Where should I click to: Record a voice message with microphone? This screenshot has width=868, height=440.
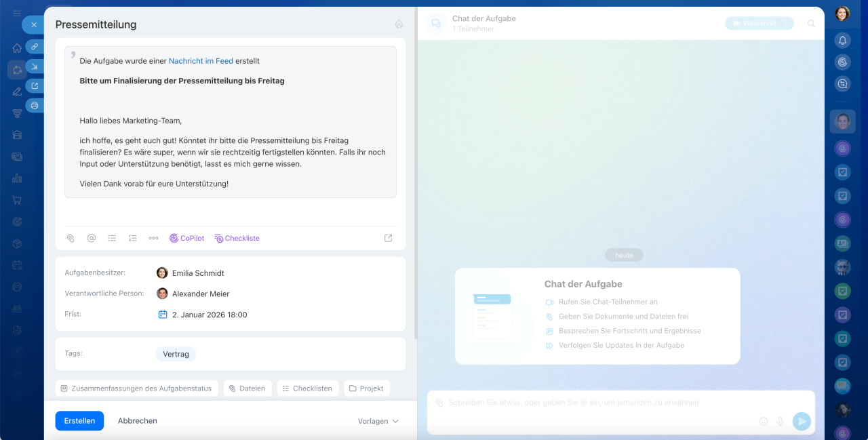[781, 421]
